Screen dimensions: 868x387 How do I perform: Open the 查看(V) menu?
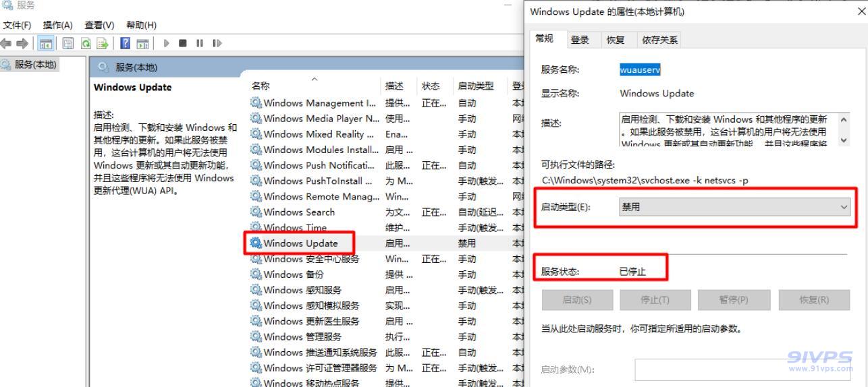click(100, 25)
